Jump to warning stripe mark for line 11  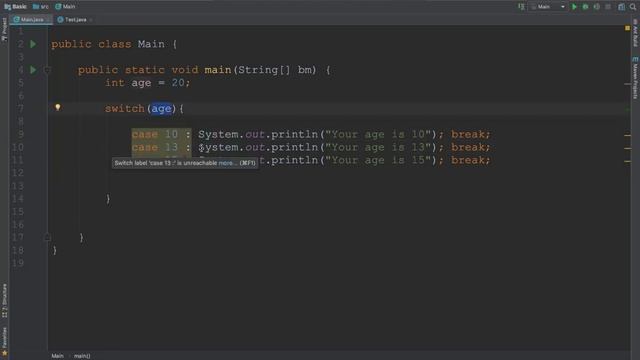click(x=627, y=162)
